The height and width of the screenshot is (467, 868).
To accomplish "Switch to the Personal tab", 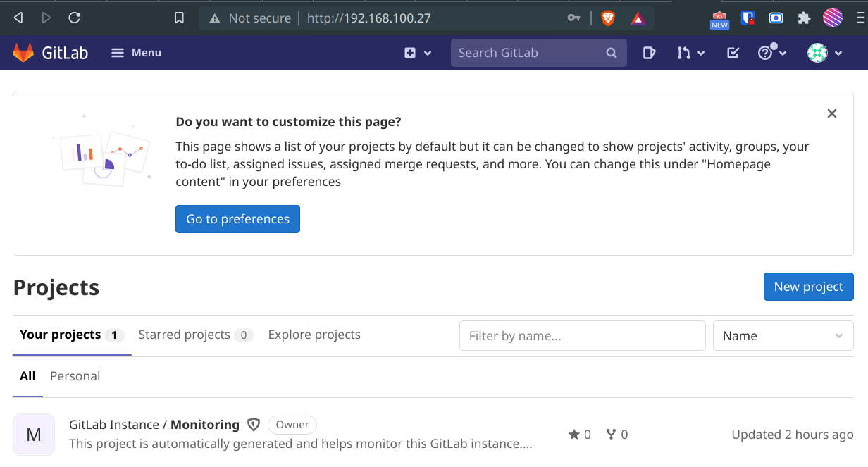I will pos(75,376).
